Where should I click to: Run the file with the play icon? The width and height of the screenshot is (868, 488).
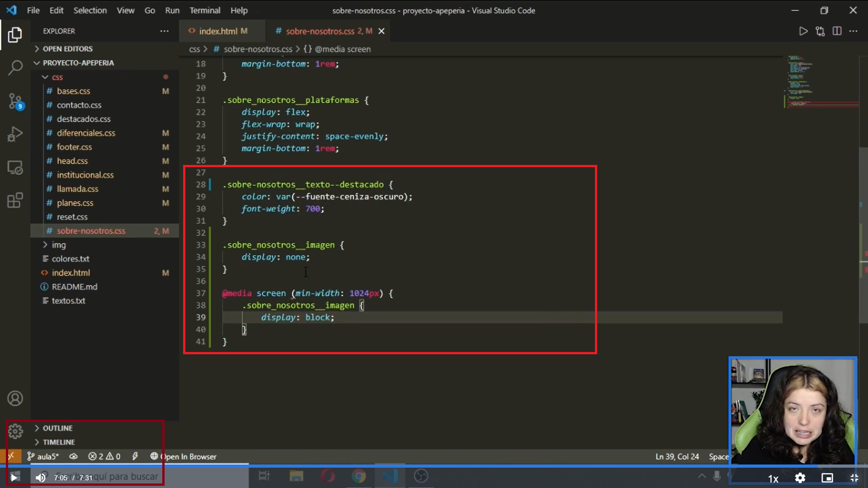[x=803, y=31]
